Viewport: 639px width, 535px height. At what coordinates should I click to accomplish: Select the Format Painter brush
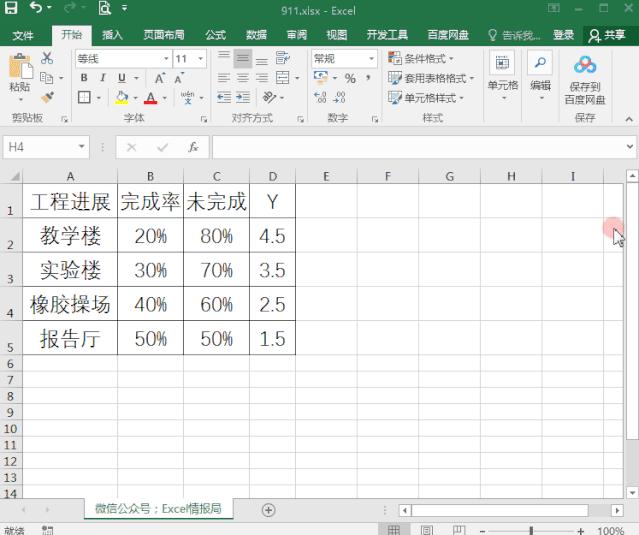point(47,98)
